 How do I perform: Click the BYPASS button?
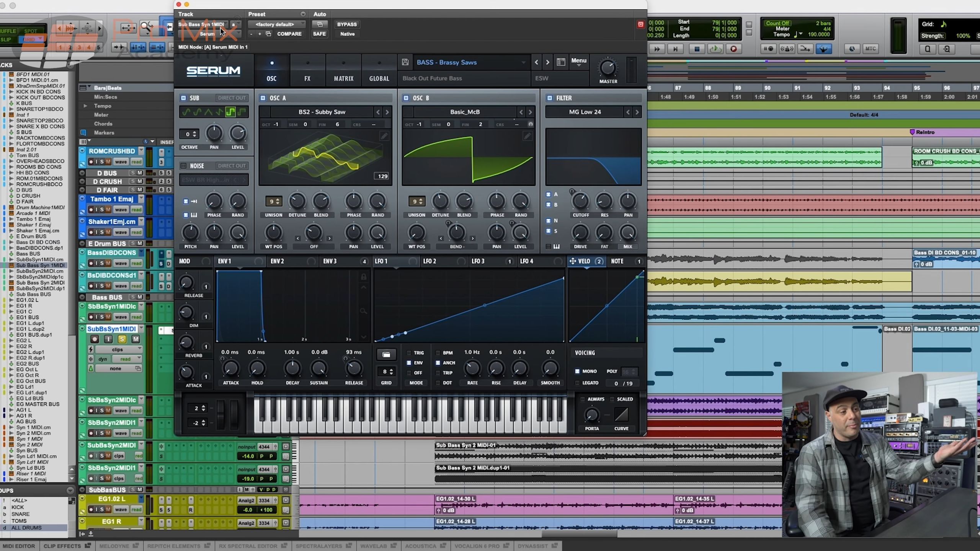[x=347, y=24]
